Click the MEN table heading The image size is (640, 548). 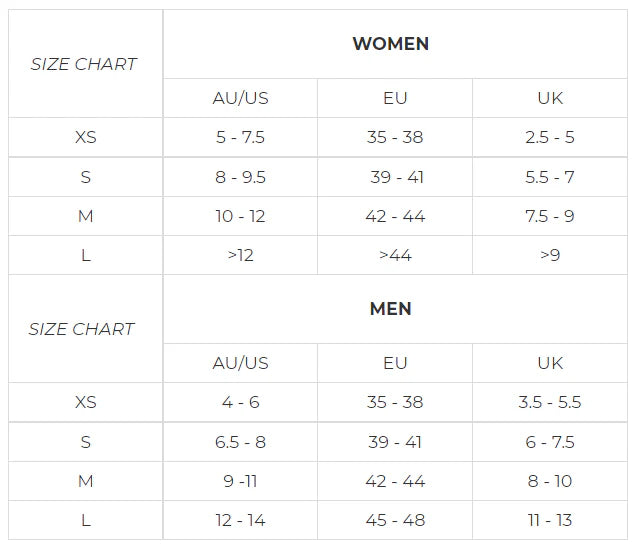(390, 309)
